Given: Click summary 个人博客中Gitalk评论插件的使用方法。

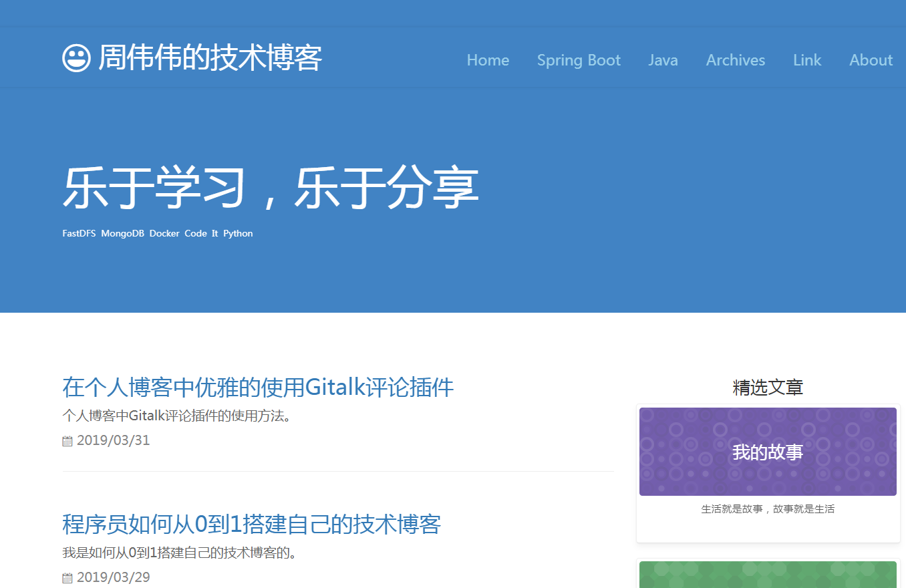Looking at the screenshot, I should click(x=178, y=416).
